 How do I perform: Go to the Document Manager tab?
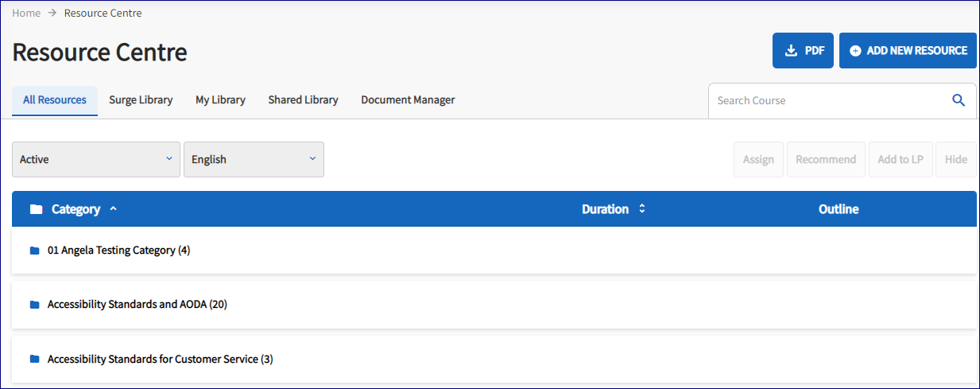pyautogui.click(x=408, y=100)
